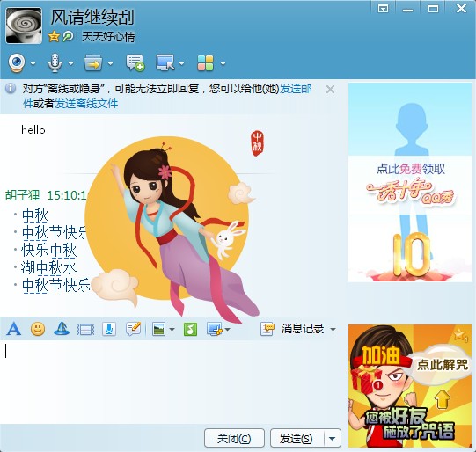Expand the video call options arrow

pyautogui.click(x=33, y=63)
